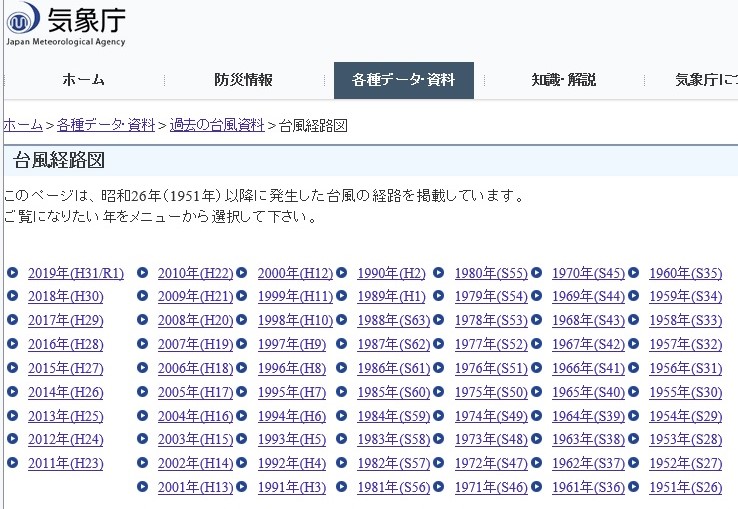Open the 2017年(H29) typhoon track link
738x509 pixels.
[65, 321]
